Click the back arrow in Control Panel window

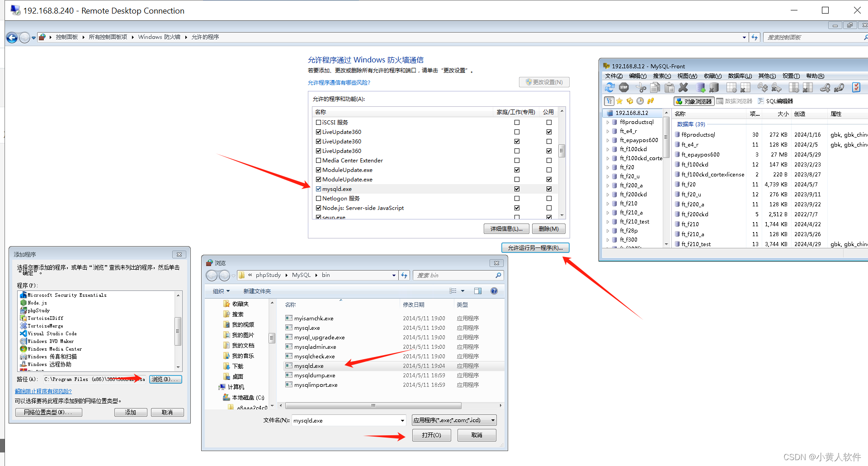(x=12, y=38)
